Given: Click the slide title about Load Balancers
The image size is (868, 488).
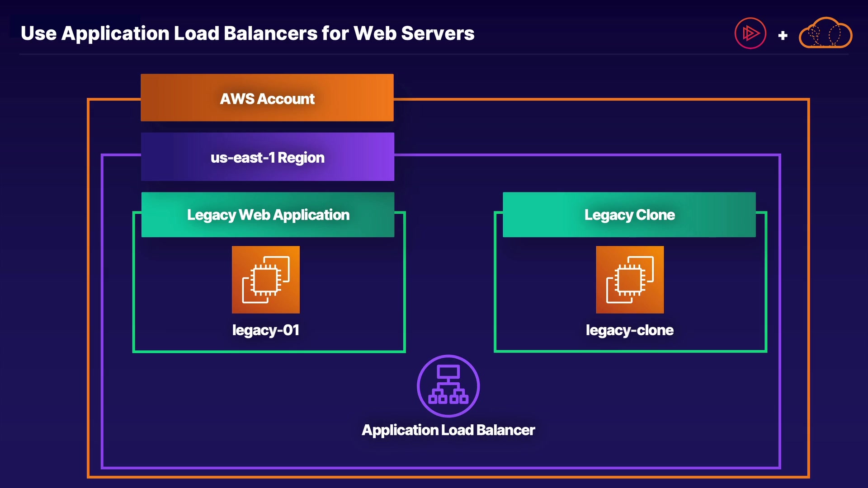Looking at the screenshot, I should (x=247, y=33).
